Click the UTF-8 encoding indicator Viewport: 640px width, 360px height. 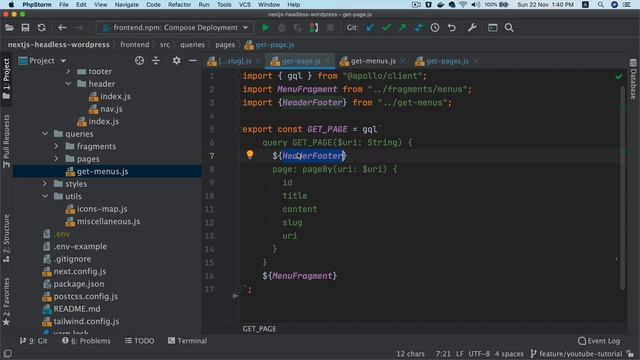point(479,354)
